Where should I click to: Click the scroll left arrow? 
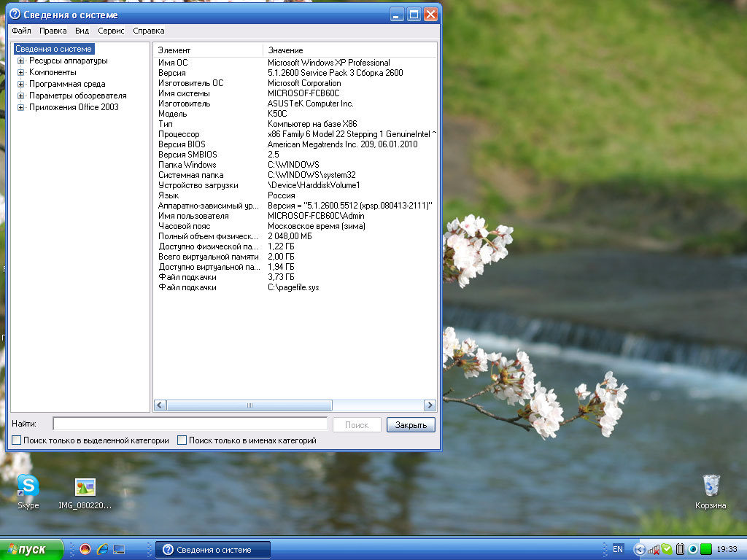tap(160, 405)
